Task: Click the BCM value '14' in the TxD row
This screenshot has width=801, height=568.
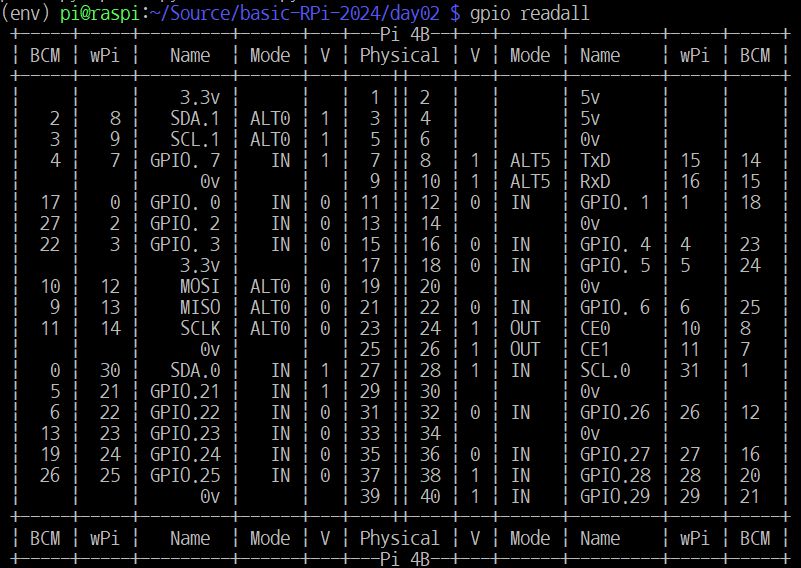Action: click(x=750, y=160)
